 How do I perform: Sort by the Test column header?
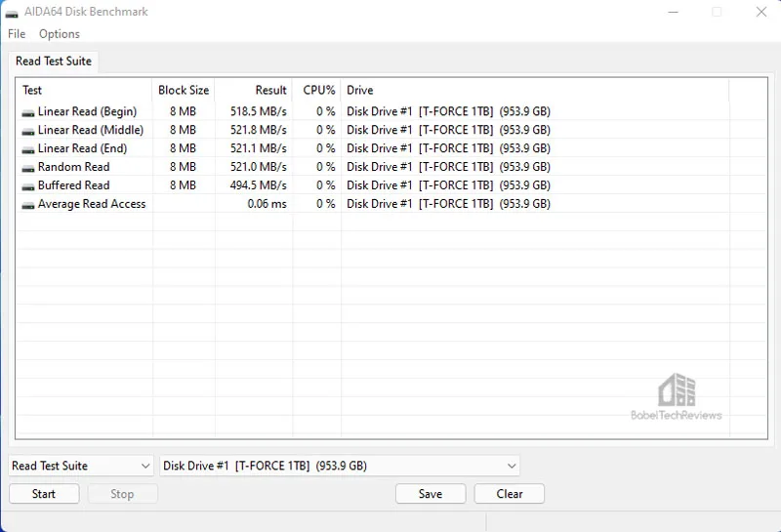[84, 90]
